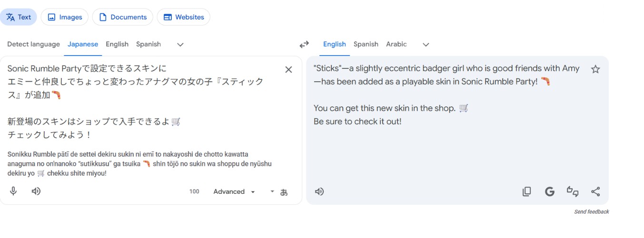The width and height of the screenshot is (644, 238).
Task: Switch to Images translation mode
Action: pos(65,17)
